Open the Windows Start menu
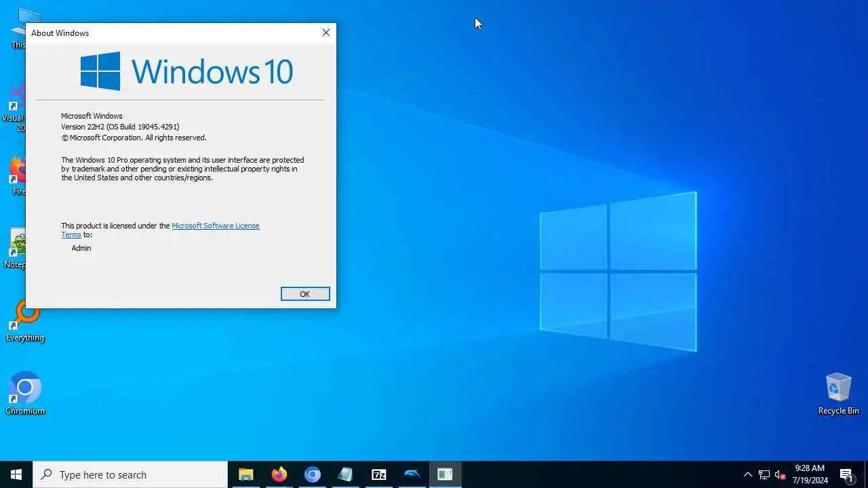868x488 pixels. (x=16, y=474)
